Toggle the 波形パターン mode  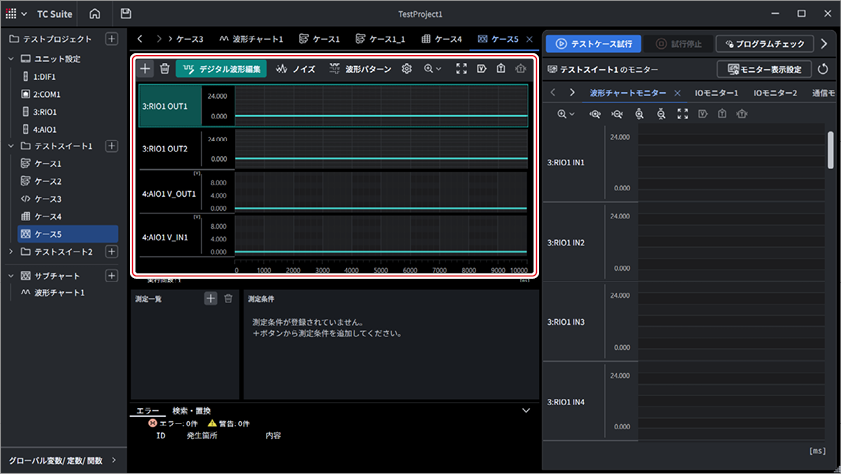point(360,69)
